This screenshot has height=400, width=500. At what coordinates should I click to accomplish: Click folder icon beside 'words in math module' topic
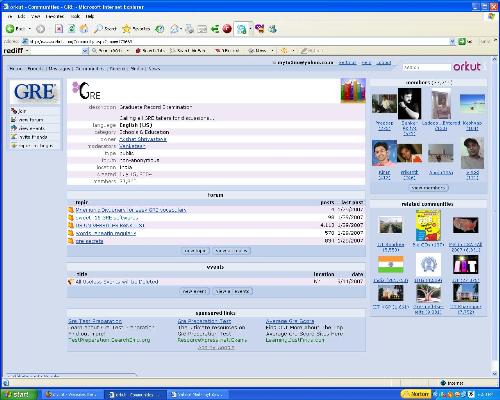click(71, 233)
